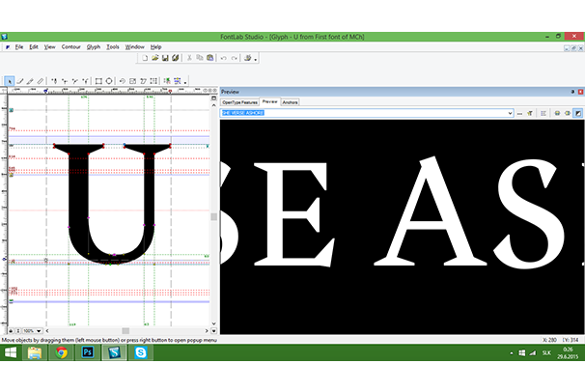Switch to the OpenType Features tab
Screen dimensions: 585x392
click(239, 101)
